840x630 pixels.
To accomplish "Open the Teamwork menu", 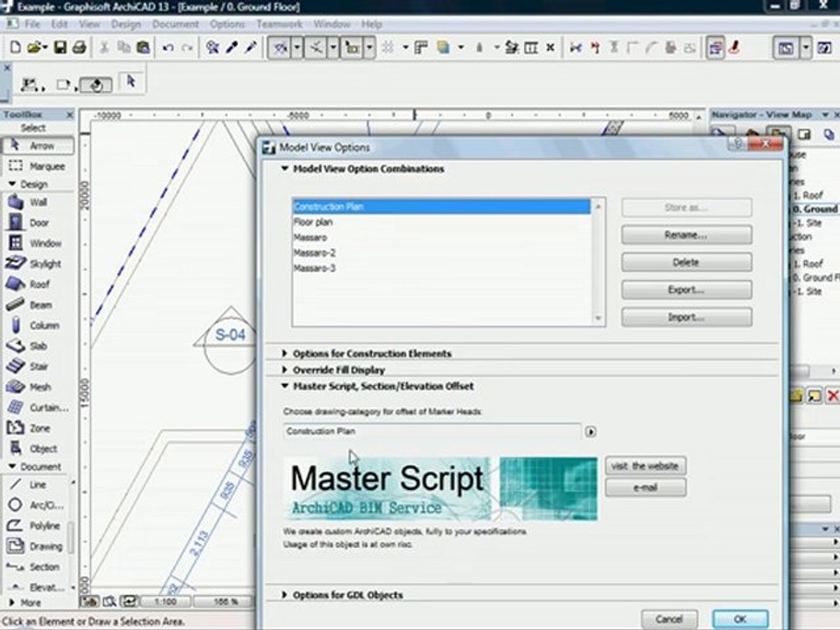I will click(x=279, y=24).
